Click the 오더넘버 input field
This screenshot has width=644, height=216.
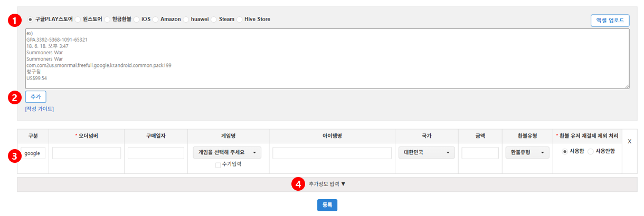[x=86, y=153]
